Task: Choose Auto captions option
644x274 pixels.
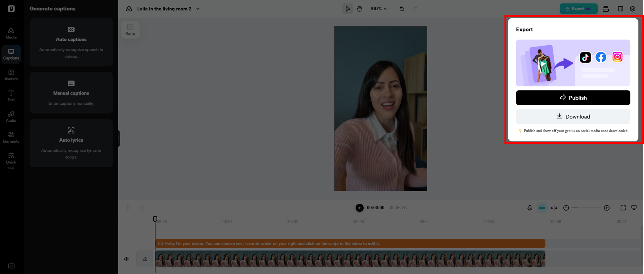Action: (71, 42)
